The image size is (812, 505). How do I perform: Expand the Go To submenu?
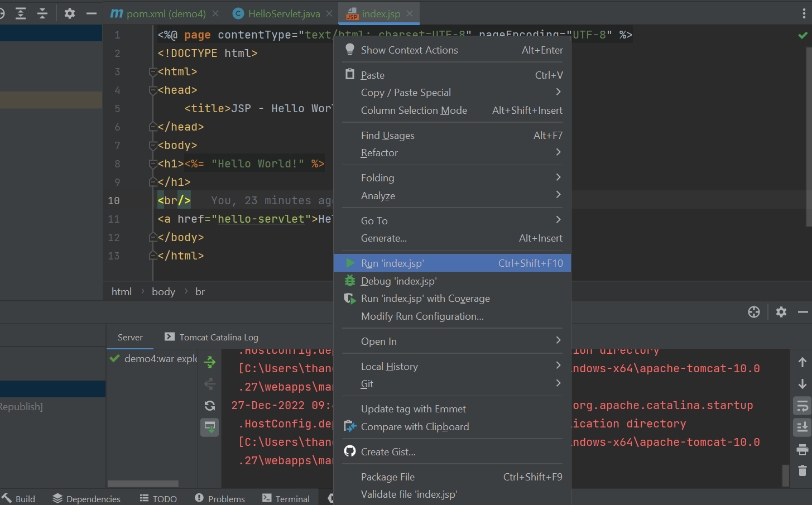[452, 220]
